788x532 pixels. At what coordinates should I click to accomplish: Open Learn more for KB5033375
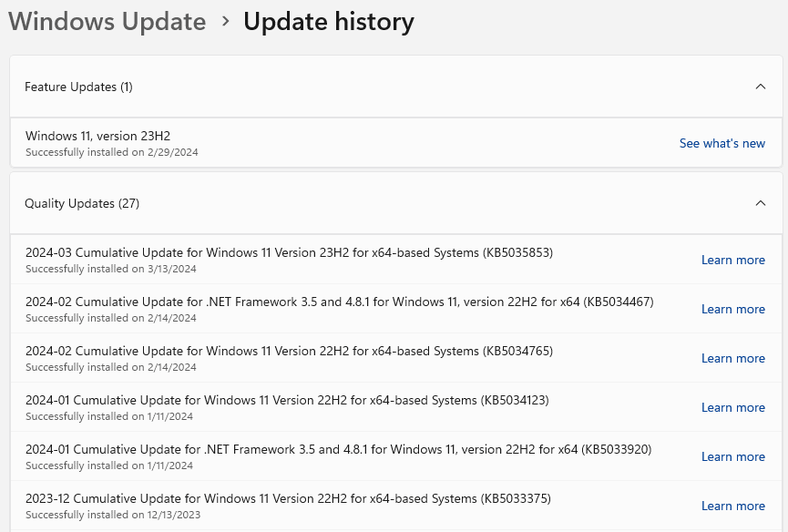coord(733,506)
